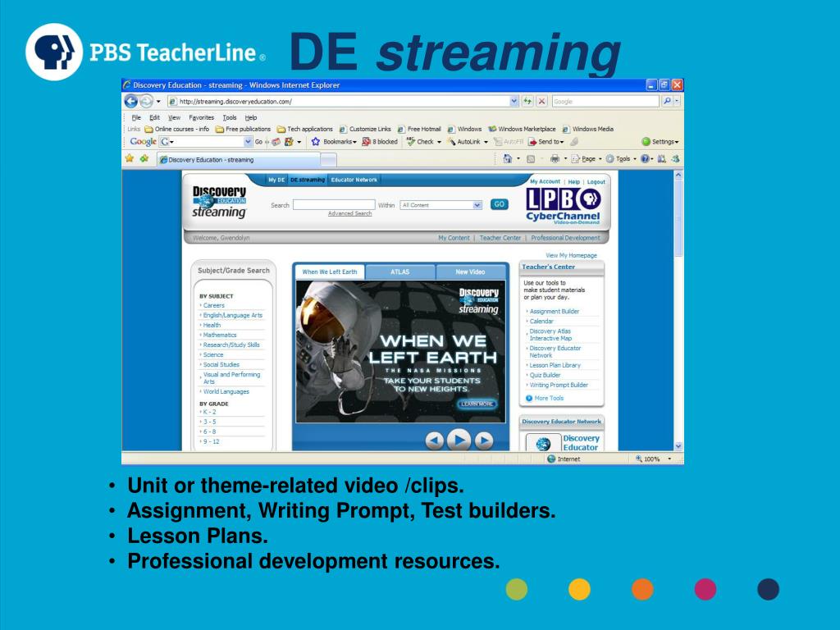
Task: Open Favorites Center star icon
Action: 129,158
